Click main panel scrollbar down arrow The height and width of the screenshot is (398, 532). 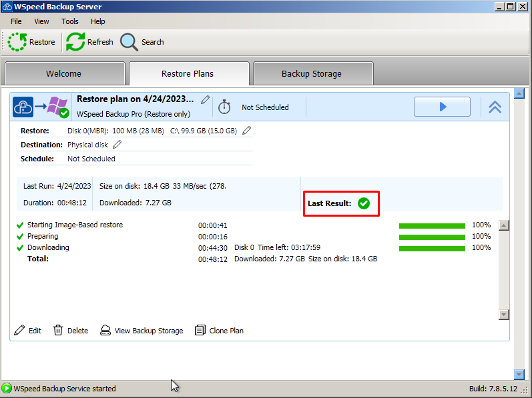pyautogui.click(x=519, y=374)
